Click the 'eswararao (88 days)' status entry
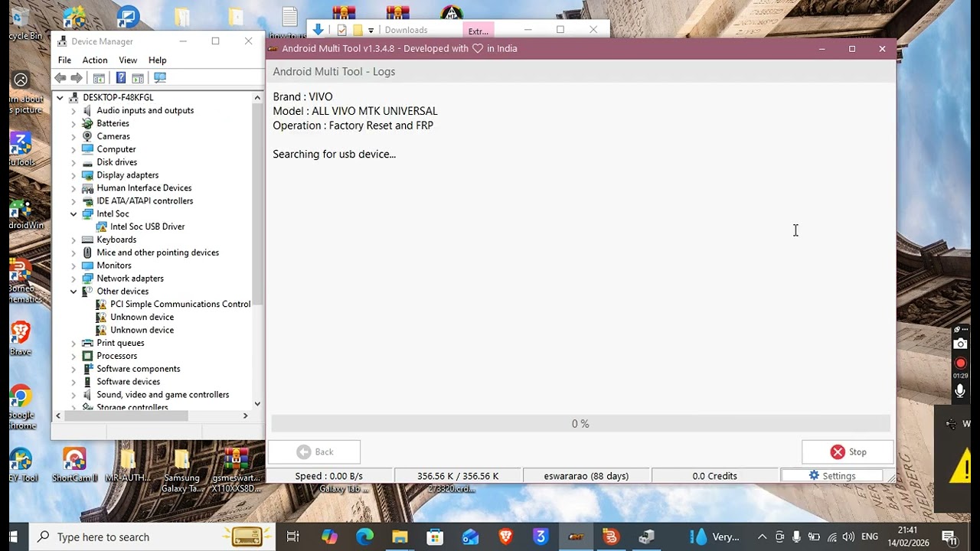This screenshot has width=980, height=551. tap(586, 476)
